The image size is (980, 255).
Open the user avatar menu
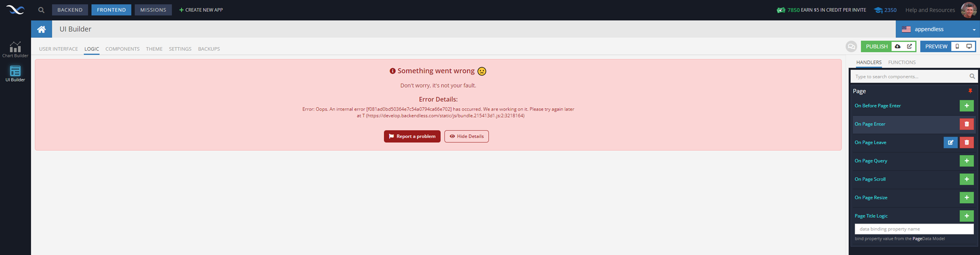click(968, 10)
